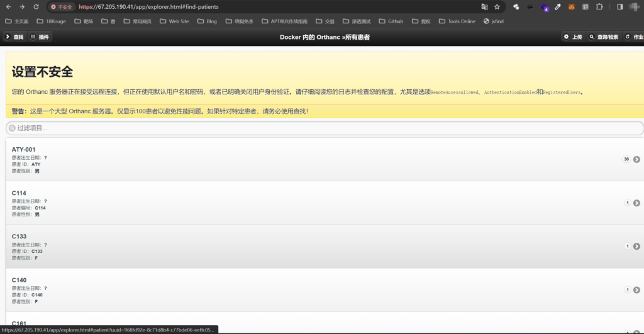Click the 上传 upload button
Viewport: 644px width, 334px height.
573,37
